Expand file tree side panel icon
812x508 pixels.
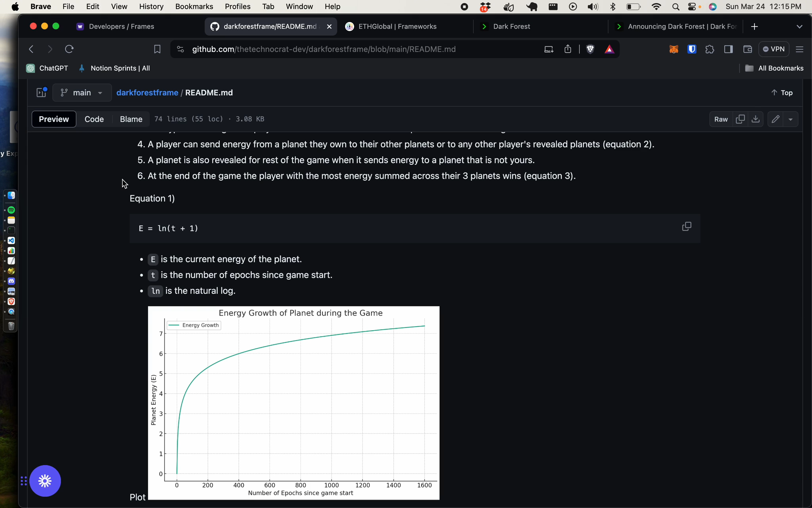pos(42,92)
